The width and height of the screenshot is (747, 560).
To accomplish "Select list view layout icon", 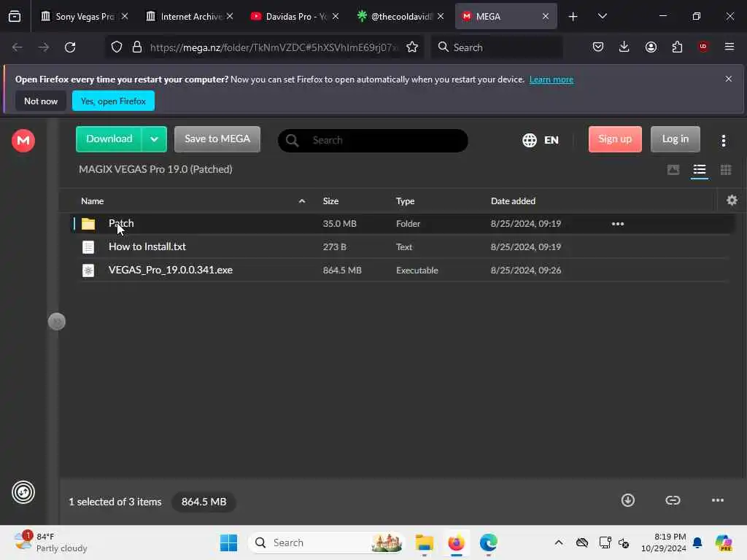I will 700,170.
